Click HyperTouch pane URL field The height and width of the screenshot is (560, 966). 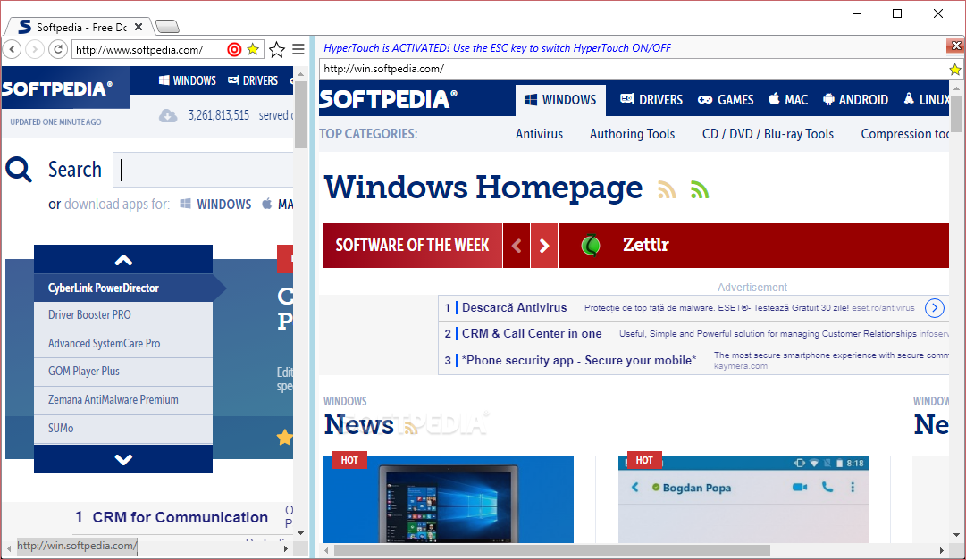click(634, 69)
